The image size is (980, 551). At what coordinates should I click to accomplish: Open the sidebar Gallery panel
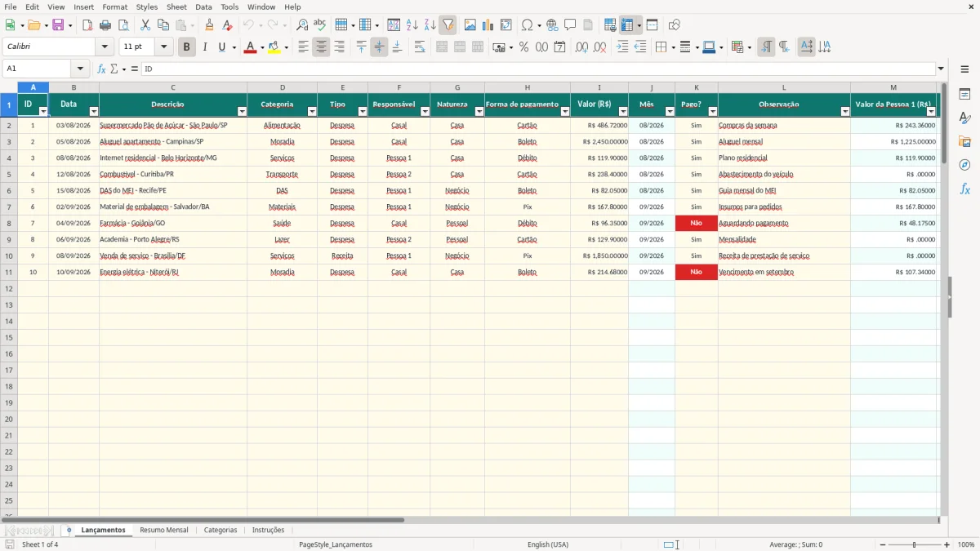click(x=964, y=142)
